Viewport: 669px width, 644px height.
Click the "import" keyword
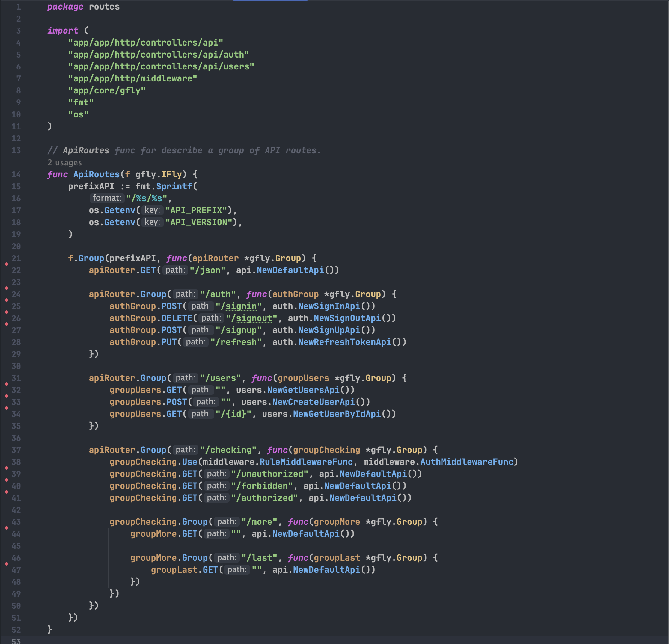[x=63, y=31]
